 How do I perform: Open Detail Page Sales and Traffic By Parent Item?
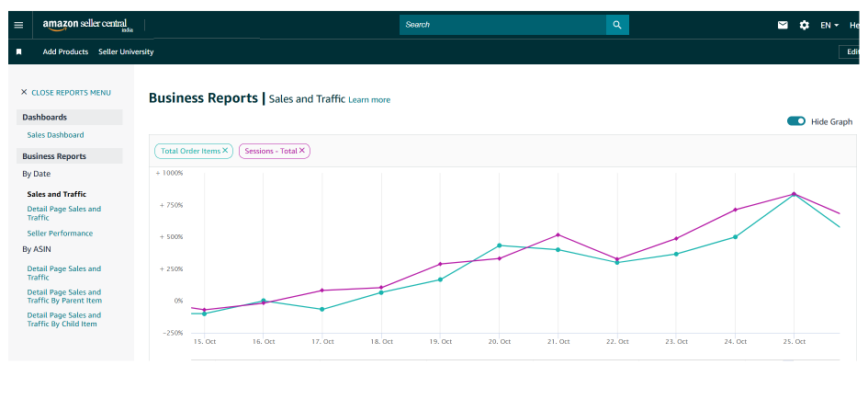[x=64, y=296]
